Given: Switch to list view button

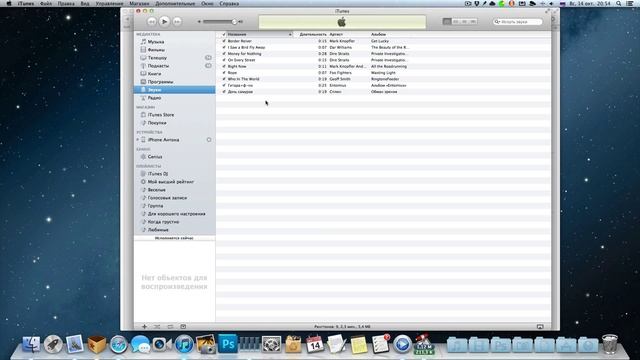Looking at the screenshot, I should [x=447, y=21].
